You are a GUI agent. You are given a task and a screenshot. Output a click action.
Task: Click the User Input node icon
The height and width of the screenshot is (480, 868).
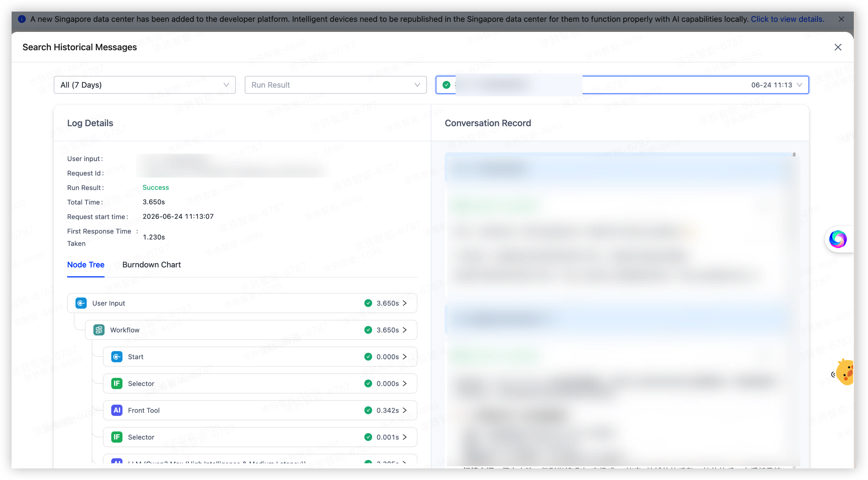[81, 303]
